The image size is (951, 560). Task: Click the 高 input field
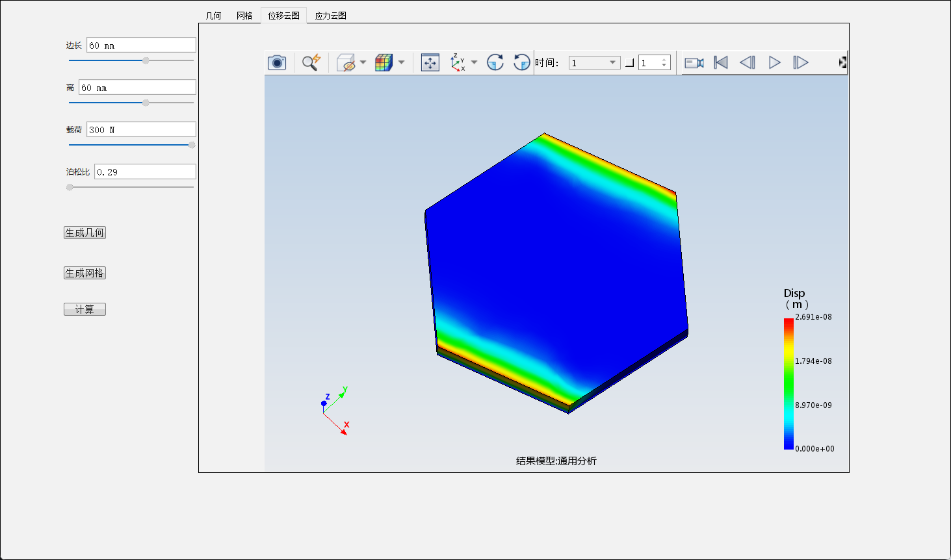(x=137, y=87)
